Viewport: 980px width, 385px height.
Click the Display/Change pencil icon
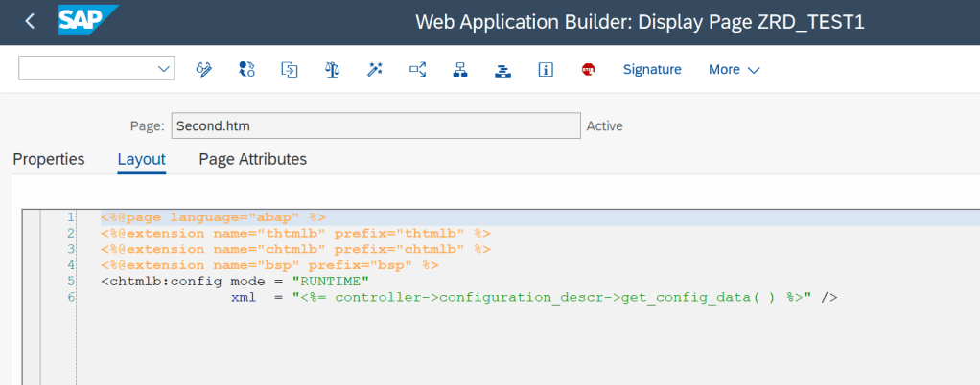coord(203,69)
